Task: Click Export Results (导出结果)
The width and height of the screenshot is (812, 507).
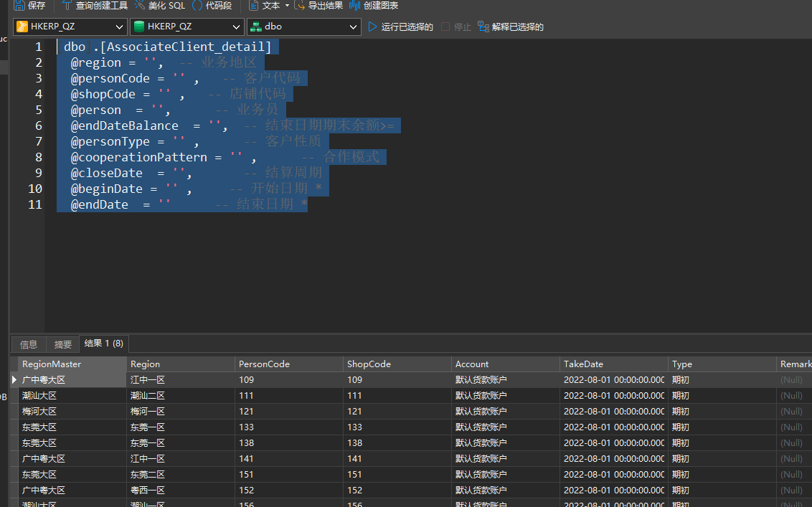Action: point(318,5)
